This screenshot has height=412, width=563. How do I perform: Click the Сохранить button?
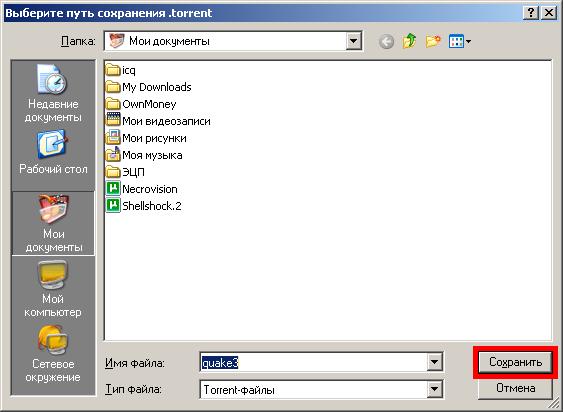515,362
